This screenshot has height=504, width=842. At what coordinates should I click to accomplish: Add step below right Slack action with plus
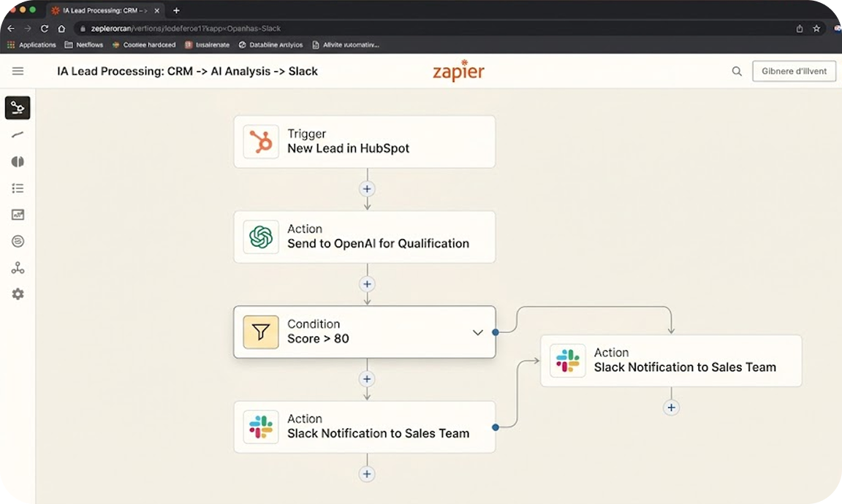pos(671,408)
